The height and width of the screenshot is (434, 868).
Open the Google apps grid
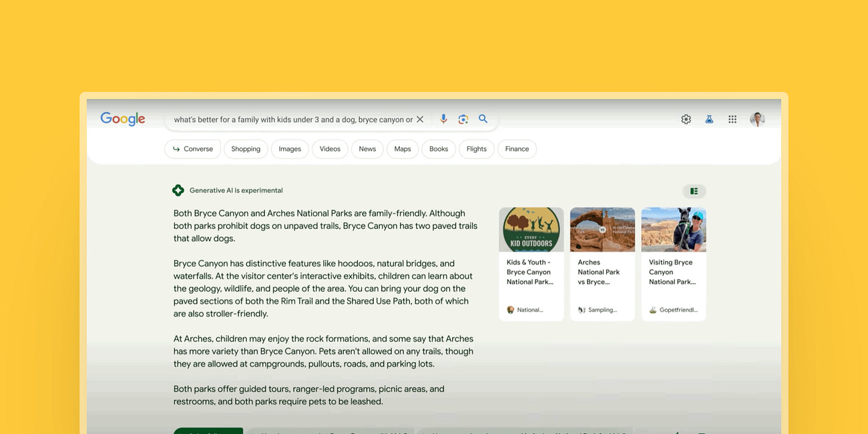[x=732, y=119]
